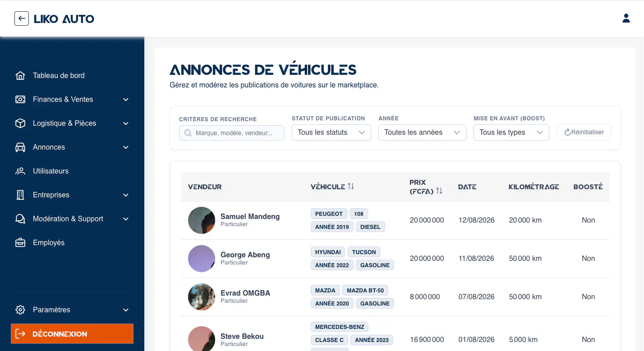Open the user profile icon
The height and width of the screenshot is (351, 644).
pos(626,18)
